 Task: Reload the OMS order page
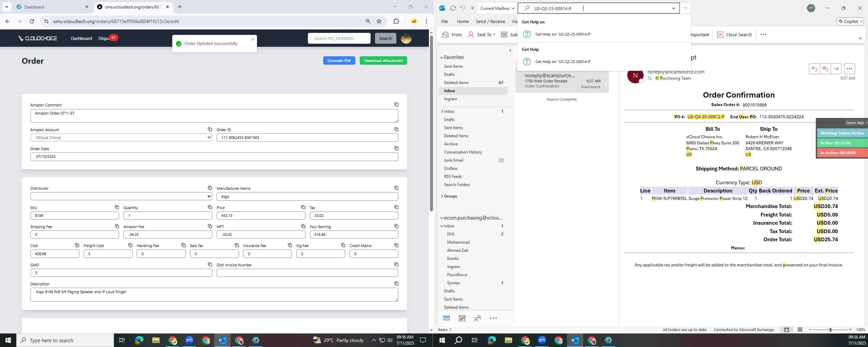[x=32, y=21]
